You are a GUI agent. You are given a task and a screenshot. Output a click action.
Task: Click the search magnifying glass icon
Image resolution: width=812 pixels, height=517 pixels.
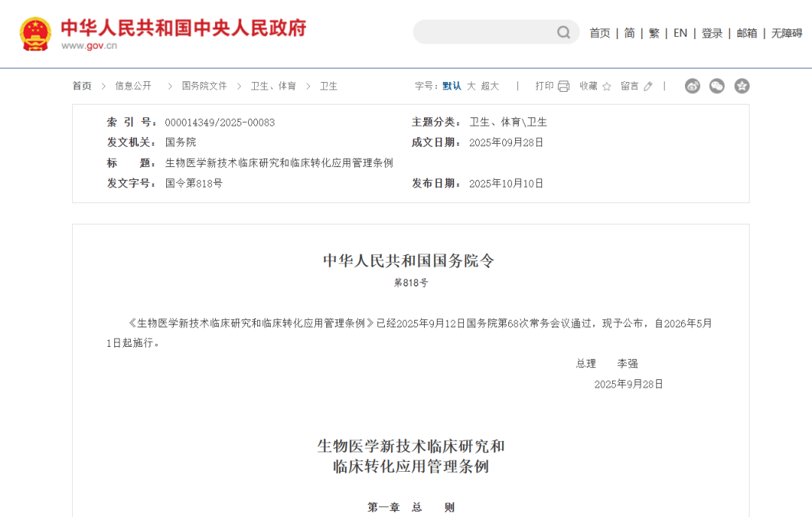[x=563, y=32]
